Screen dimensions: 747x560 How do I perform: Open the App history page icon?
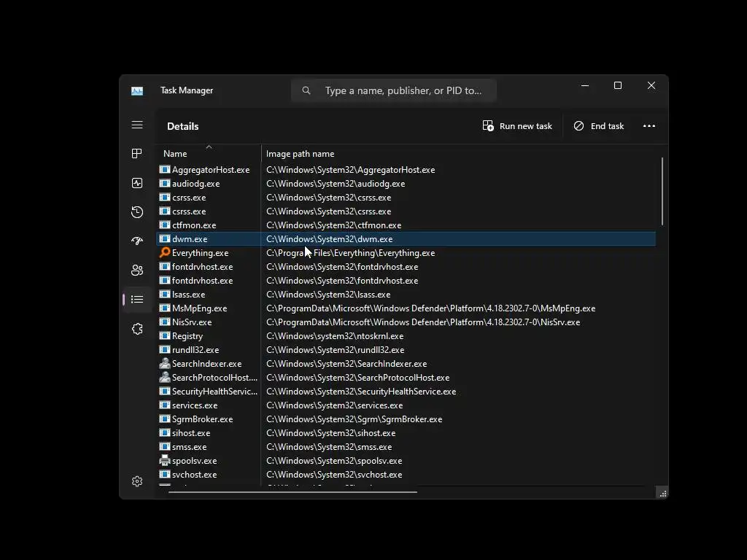pyautogui.click(x=137, y=212)
